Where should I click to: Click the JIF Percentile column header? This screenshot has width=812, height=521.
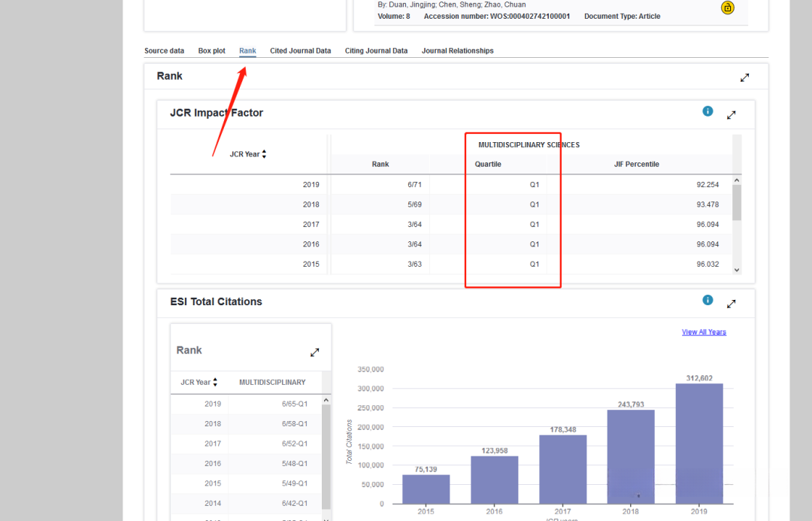pos(637,164)
